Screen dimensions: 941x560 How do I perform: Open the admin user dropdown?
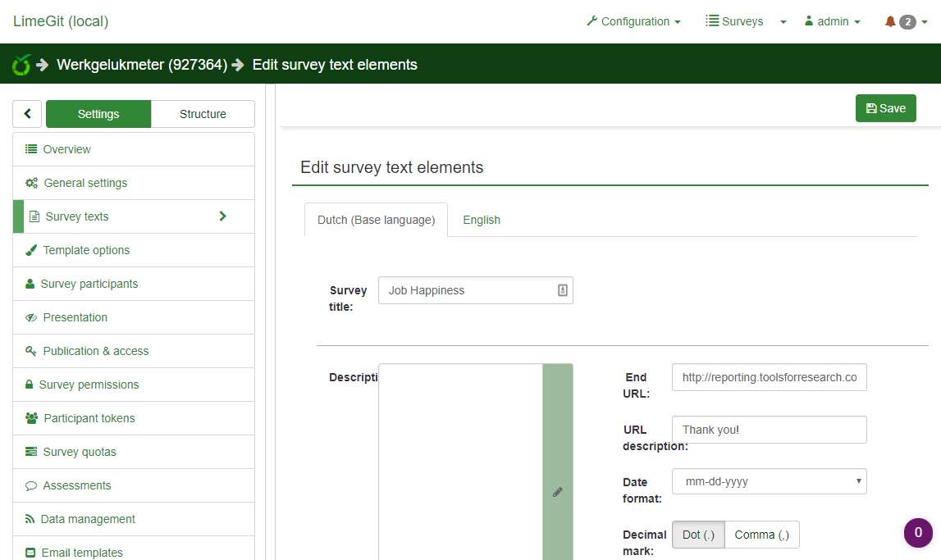coord(832,22)
